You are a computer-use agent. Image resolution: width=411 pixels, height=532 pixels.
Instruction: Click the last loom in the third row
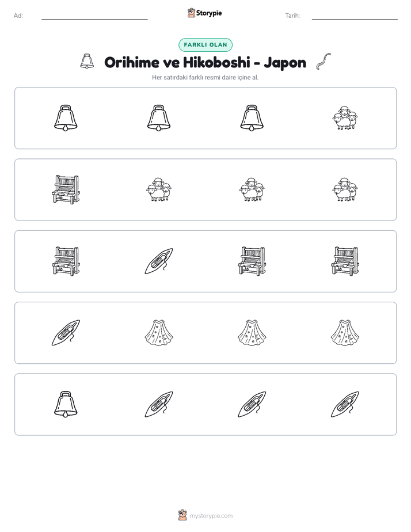[345, 261]
